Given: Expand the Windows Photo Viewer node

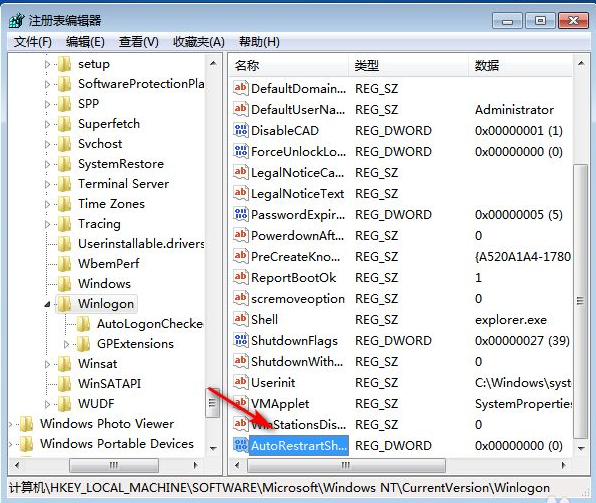Looking at the screenshot, I should (10, 424).
